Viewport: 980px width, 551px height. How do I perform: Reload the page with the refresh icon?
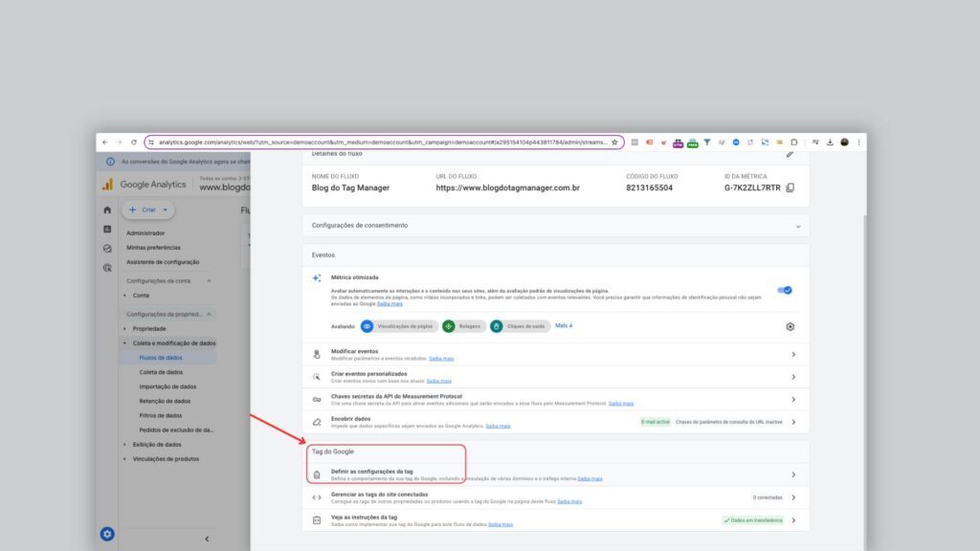(x=134, y=143)
